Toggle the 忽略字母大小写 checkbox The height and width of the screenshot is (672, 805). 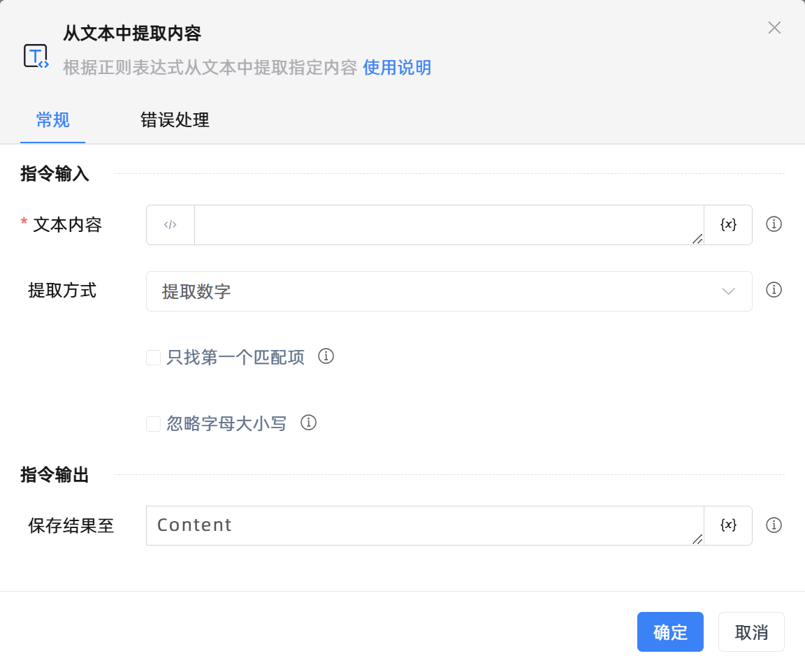tap(153, 424)
